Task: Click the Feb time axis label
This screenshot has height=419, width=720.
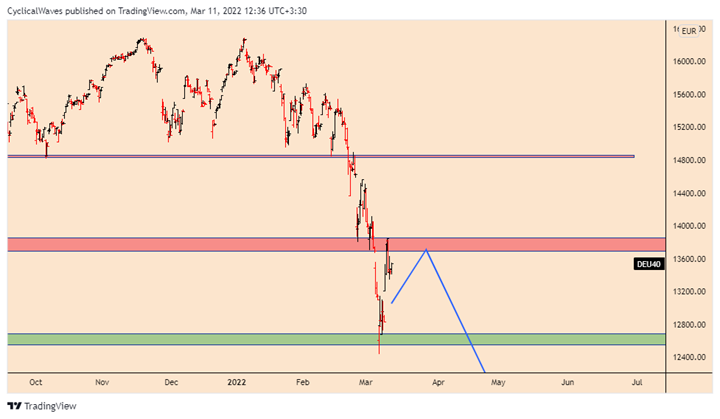Action: coord(303,382)
